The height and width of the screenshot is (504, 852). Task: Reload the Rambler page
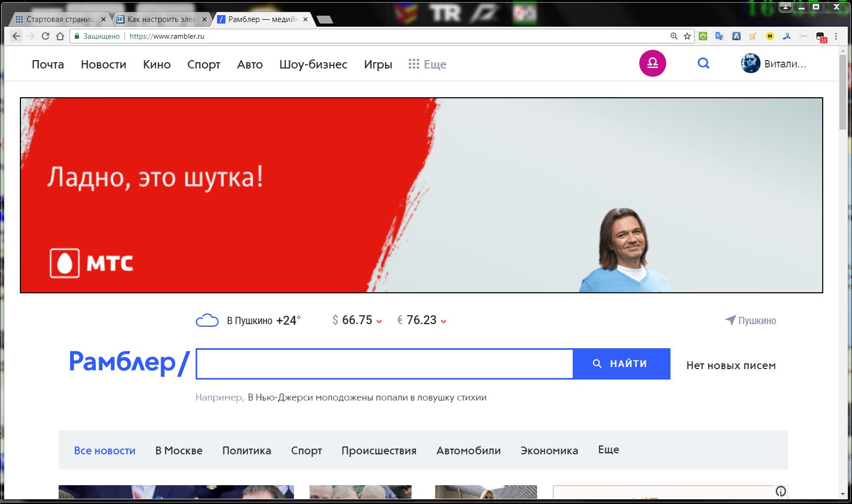pos(46,36)
